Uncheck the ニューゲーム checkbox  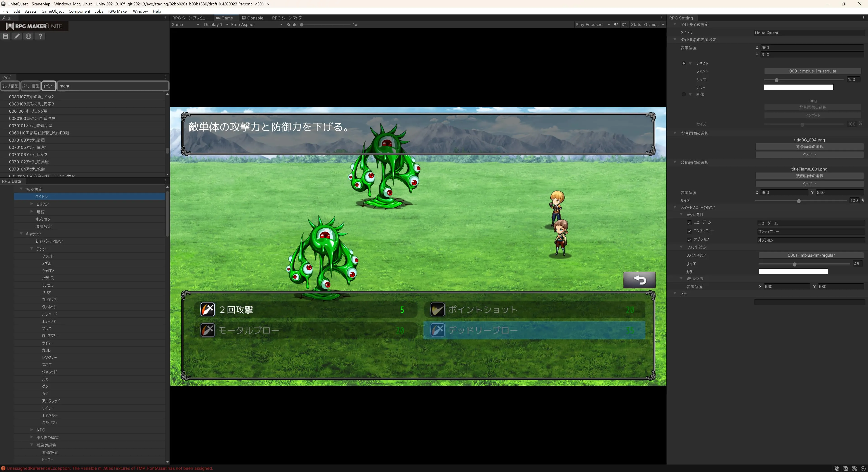(x=689, y=223)
